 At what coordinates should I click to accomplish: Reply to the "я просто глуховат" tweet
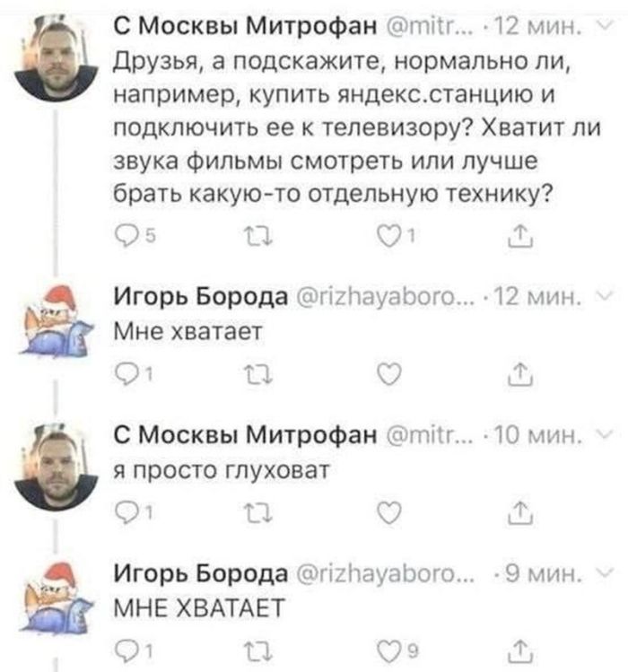click(x=128, y=512)
